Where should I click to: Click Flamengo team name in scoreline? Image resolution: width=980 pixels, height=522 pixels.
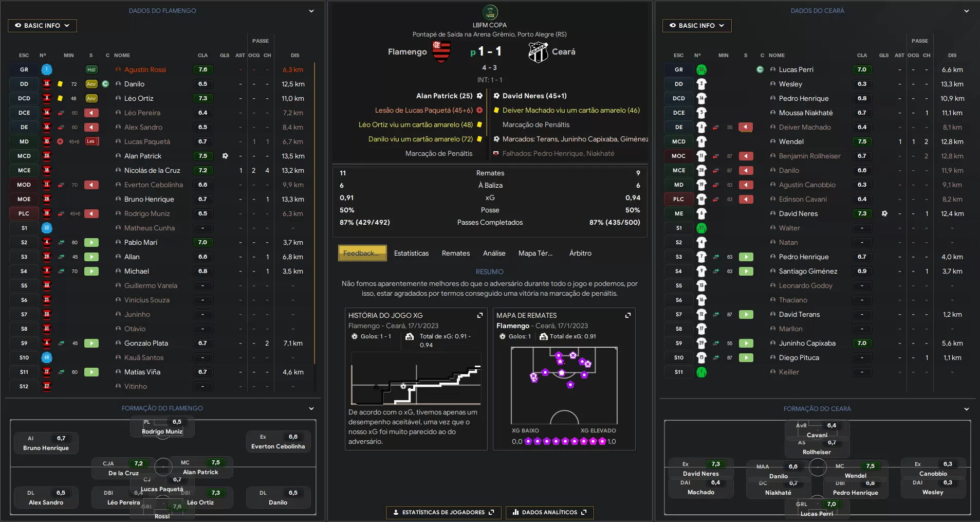(407, 52)
